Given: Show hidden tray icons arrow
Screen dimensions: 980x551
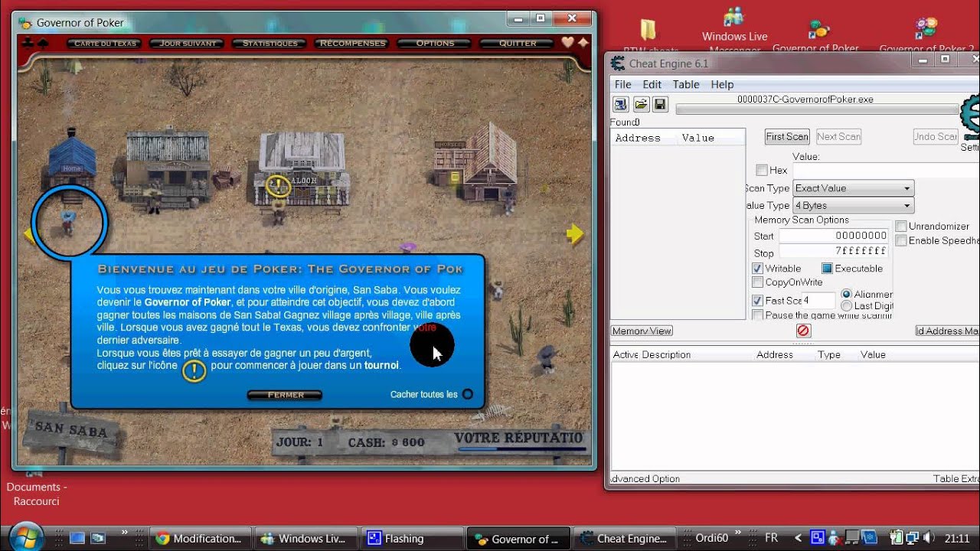Looking at the screenshot, I should tap(799, 538).
